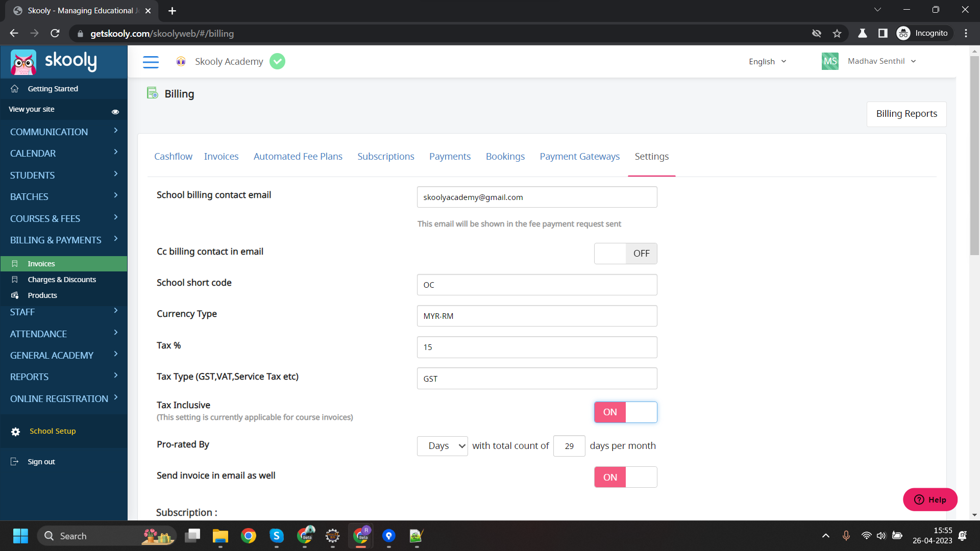Open Skype from the taskbar

point(277,536)
